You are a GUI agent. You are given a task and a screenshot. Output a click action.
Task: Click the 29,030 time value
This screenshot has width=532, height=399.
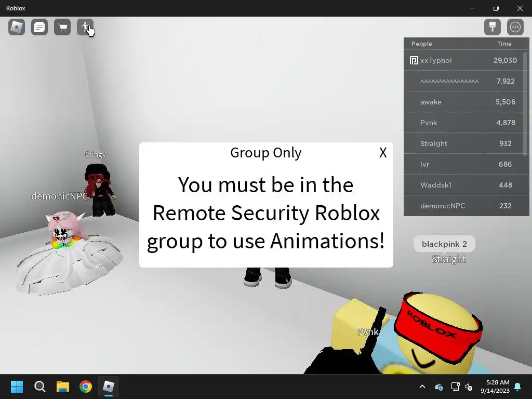tap(505, 60)
